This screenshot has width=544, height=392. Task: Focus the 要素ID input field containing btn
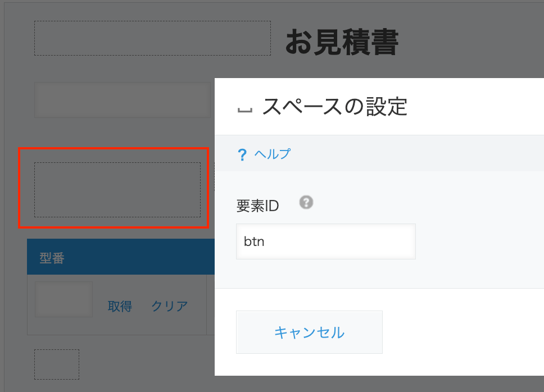[x=326, y=241]
